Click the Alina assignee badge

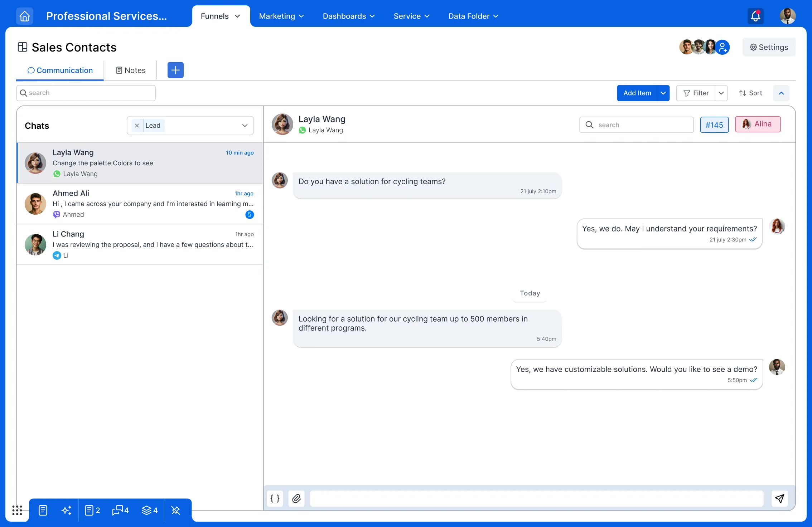[758, 124]
